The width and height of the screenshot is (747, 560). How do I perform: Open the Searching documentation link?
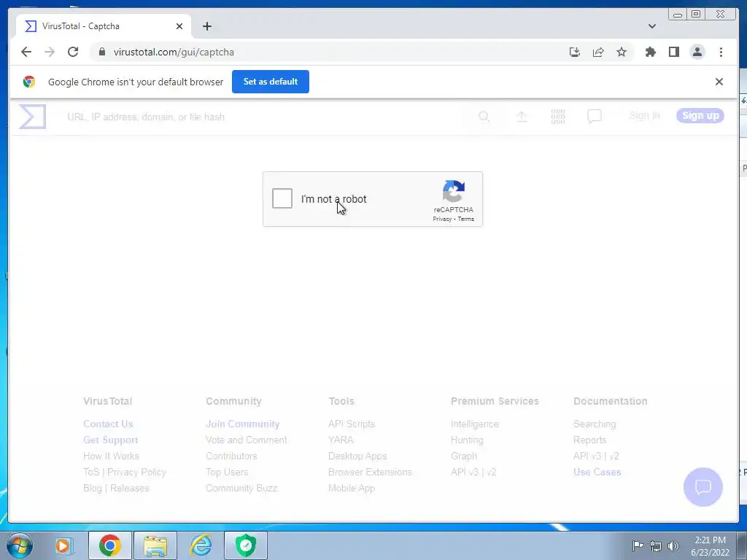(595, 424)
